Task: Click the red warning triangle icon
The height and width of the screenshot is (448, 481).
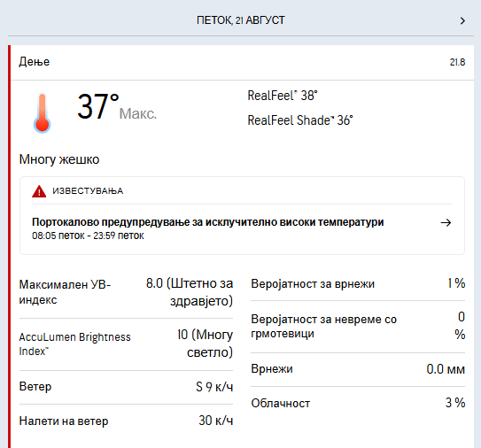Action: click(x=39, y=191)
